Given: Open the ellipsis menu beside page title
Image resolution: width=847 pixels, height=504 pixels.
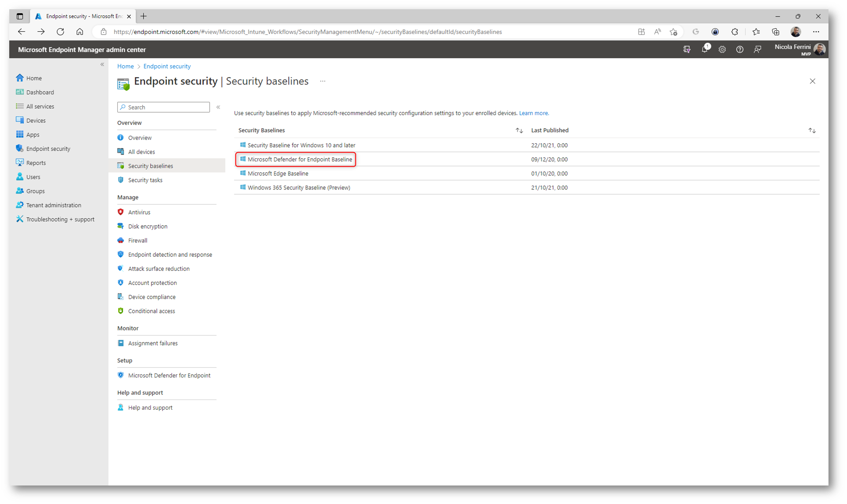Looking at the screenshot, I should (x=323, y=81).
